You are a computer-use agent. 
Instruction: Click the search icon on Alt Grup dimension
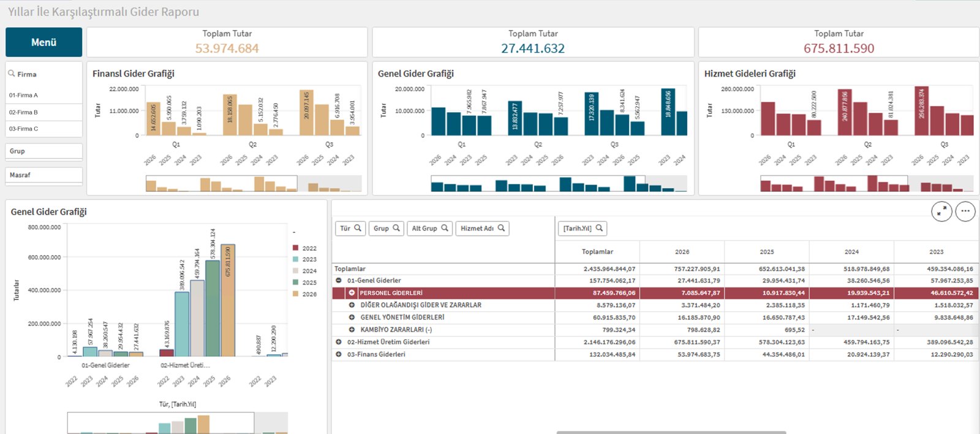click(x=445, y=228)
